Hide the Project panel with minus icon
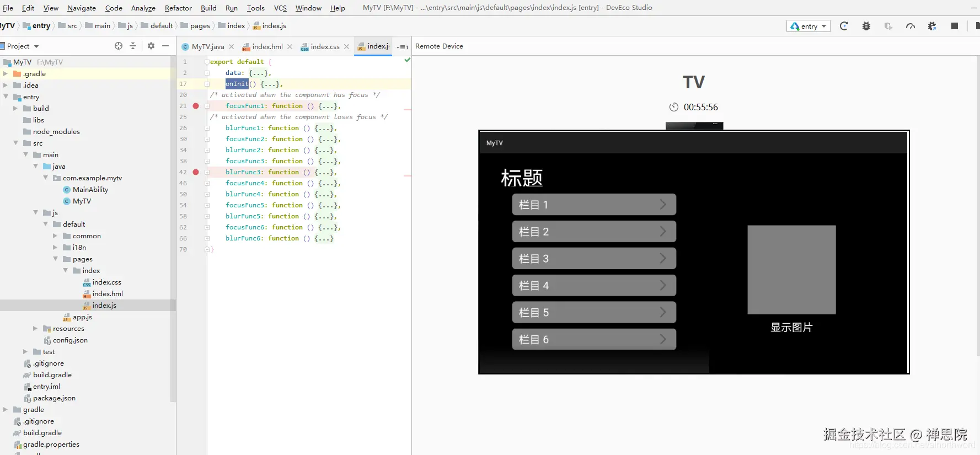 point(165,46)
